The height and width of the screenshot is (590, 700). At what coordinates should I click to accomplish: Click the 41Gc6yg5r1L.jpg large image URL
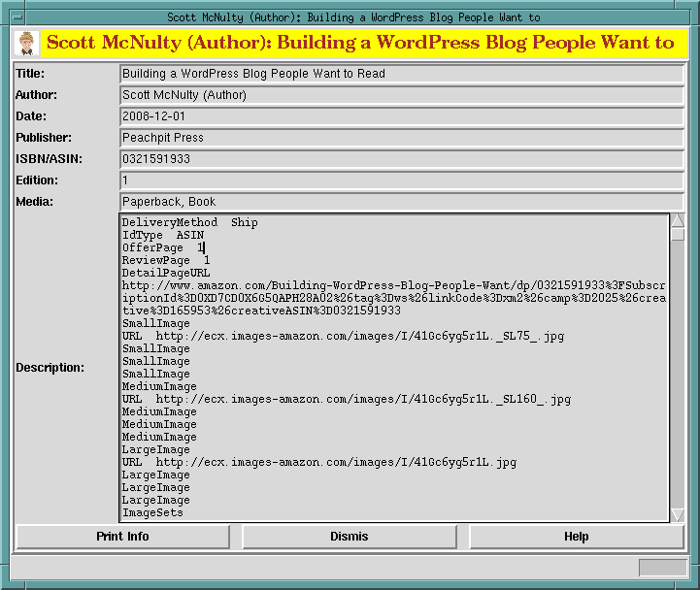pyautogui.click(x=319, y=462)
